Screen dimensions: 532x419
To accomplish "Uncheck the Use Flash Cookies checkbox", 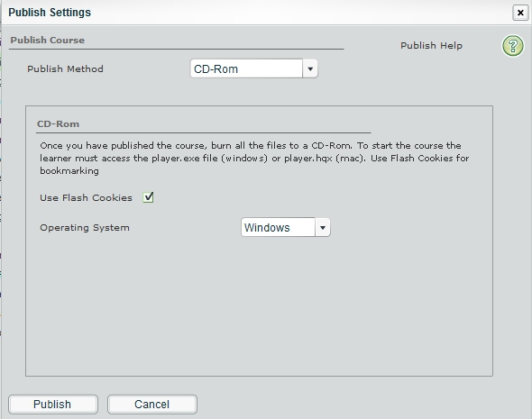I will 148,197.
